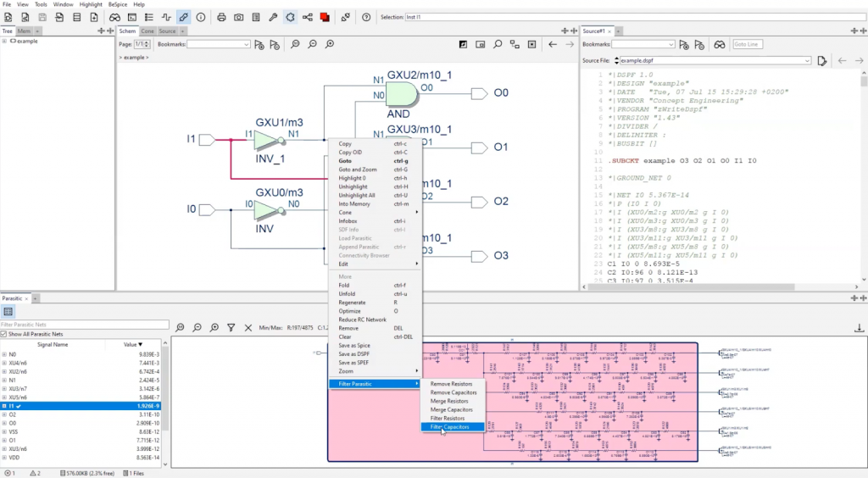The height and width of the screenshot is (478, 868).
Task: Switch to the Source tab in schematic panel
Action: click(x=167, y=31)
